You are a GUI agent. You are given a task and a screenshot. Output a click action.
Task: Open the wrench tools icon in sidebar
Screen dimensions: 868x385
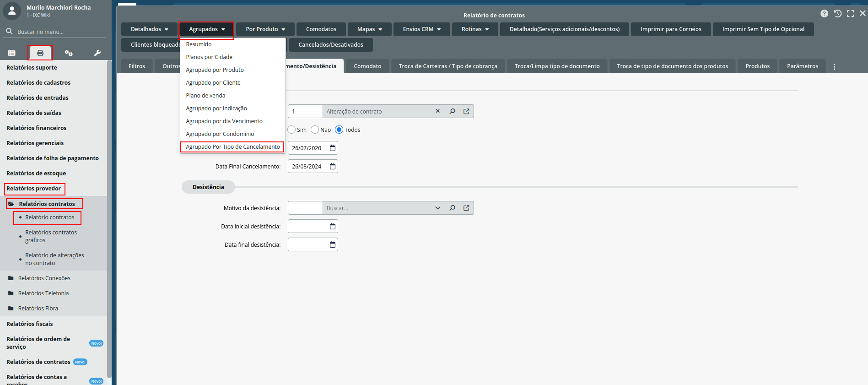pyautogui.click(x=97, y=53)
